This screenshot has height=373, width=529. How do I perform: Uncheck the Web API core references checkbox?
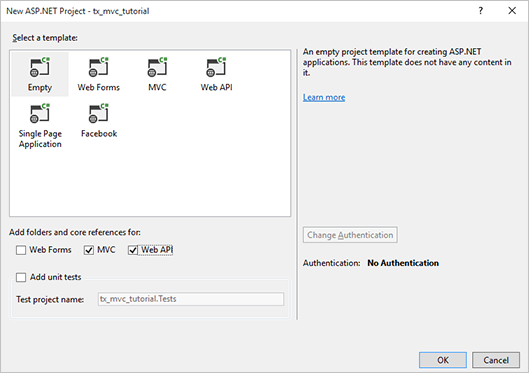[x=133, y=250]
